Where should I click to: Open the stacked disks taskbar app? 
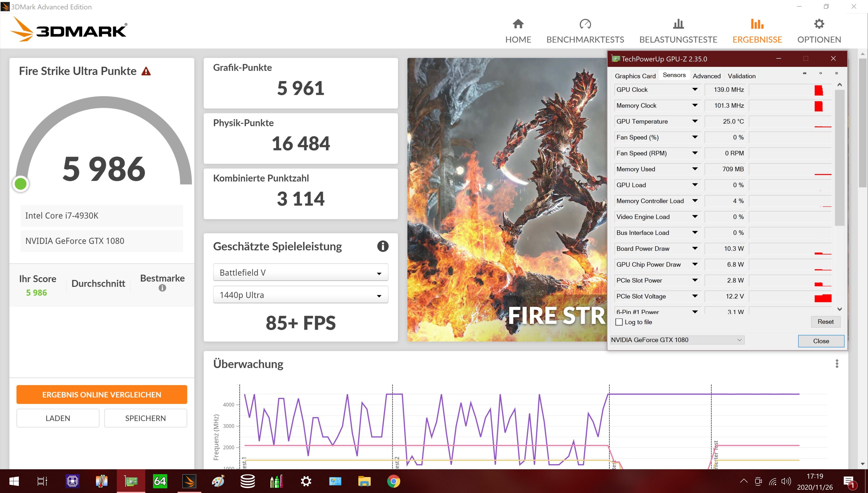pyautogui.click(x=247, y=481)
